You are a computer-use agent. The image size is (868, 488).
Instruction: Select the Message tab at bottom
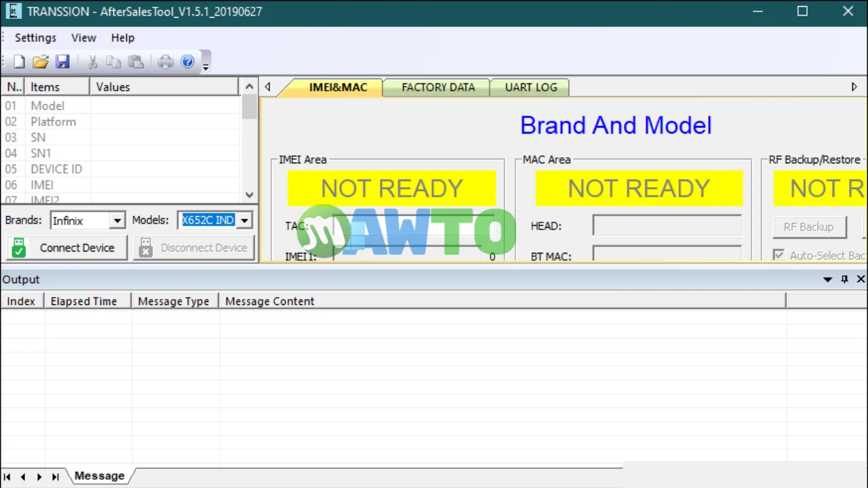click(x=100, y=476)
